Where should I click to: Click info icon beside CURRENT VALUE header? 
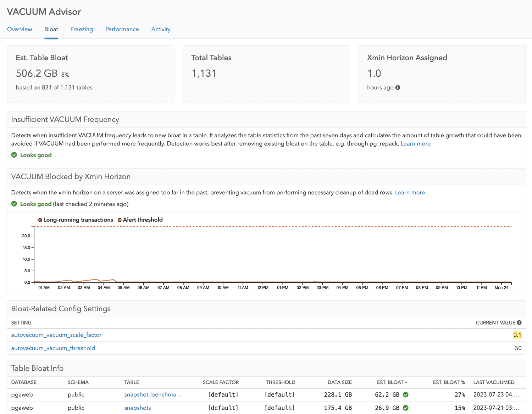click(519, 323)
